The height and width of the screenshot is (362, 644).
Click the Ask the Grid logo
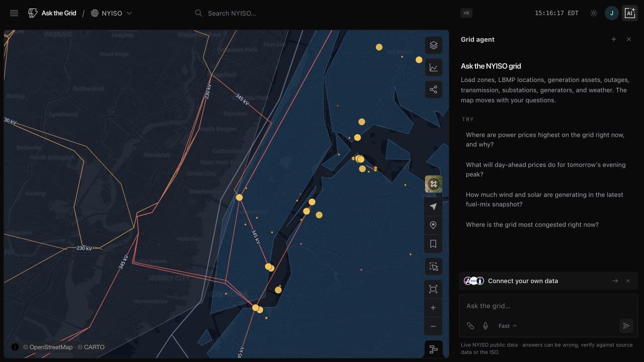tap(52, 13)
